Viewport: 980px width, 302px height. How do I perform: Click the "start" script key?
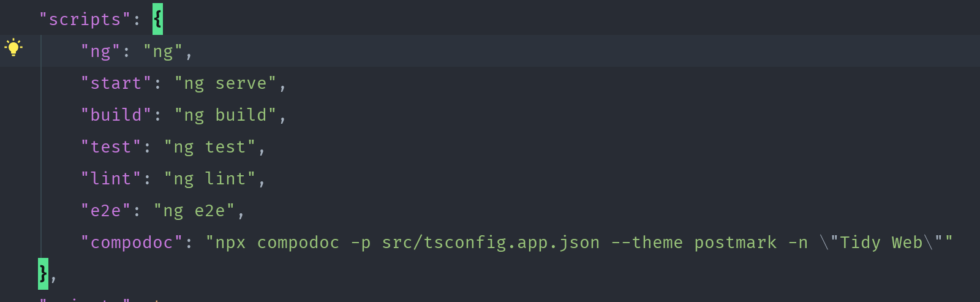coord(116,83)
